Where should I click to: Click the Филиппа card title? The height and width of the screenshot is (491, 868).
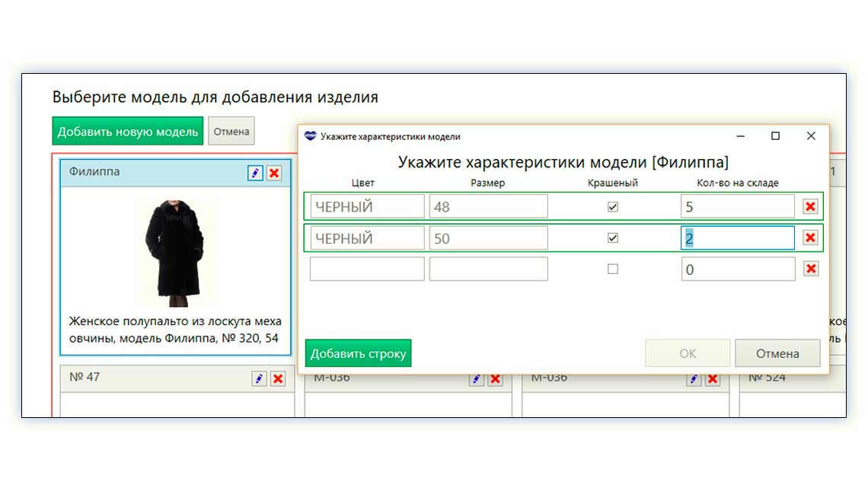pos(94,171)
